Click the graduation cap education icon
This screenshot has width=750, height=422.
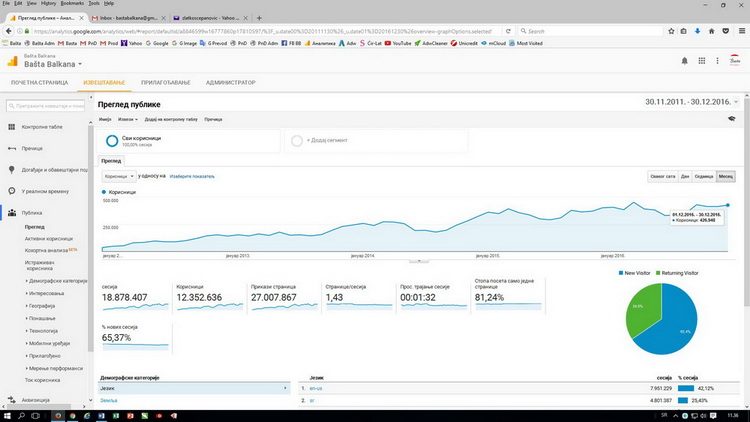[734, 118]
